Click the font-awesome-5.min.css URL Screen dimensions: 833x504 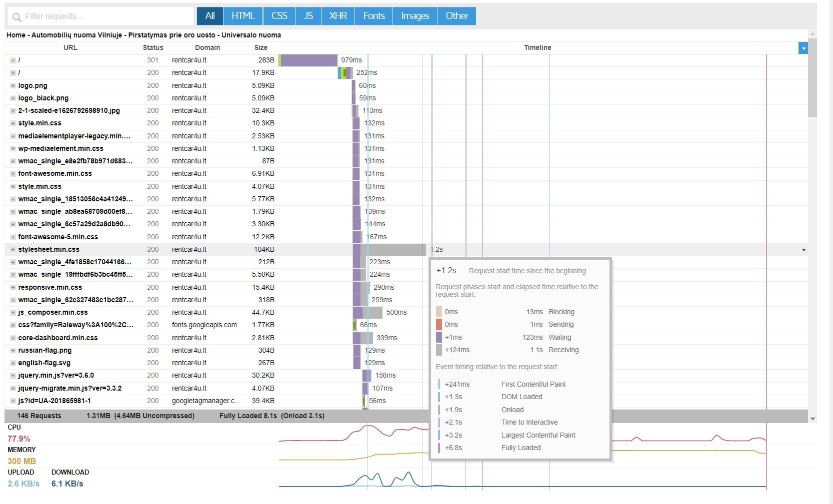coord(58,237)
